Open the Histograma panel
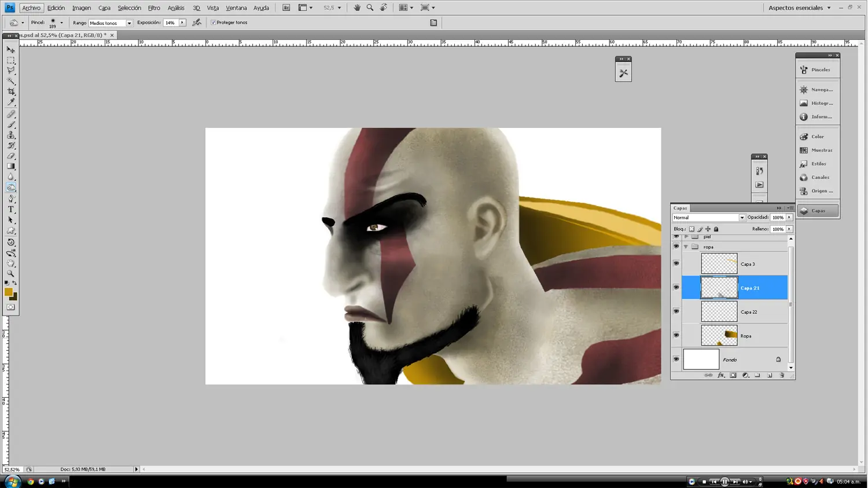The image size is (868, 488). [818, 103]
